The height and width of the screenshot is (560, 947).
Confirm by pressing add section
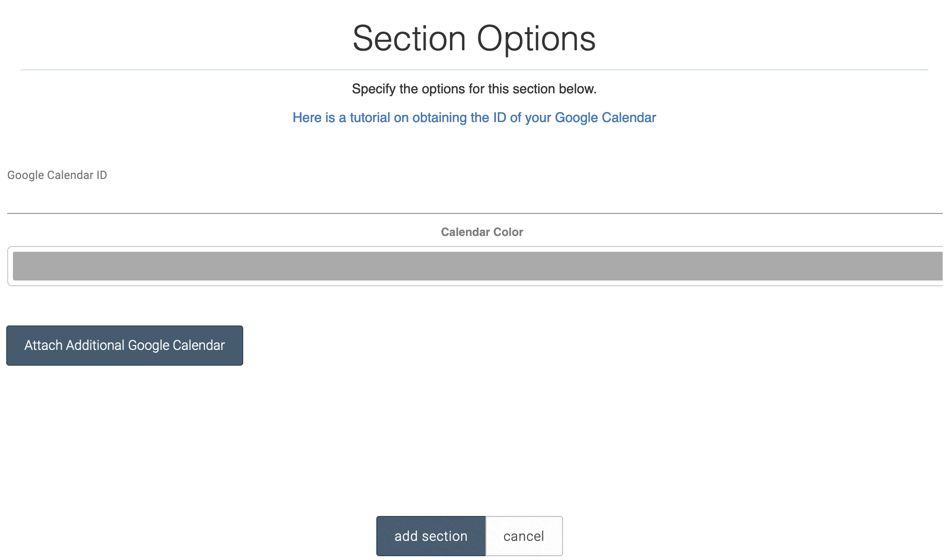[431, 536]
